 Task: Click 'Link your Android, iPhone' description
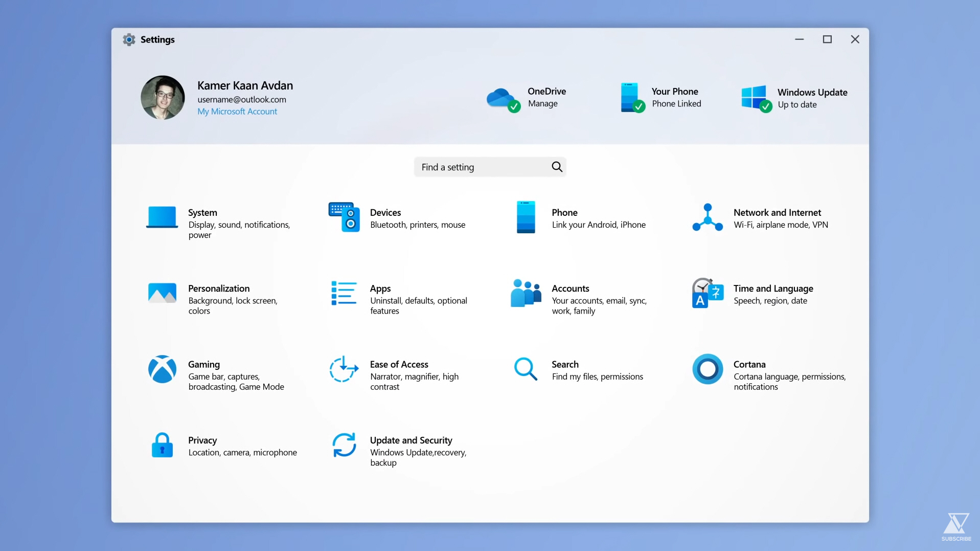[x=599, y=225]
